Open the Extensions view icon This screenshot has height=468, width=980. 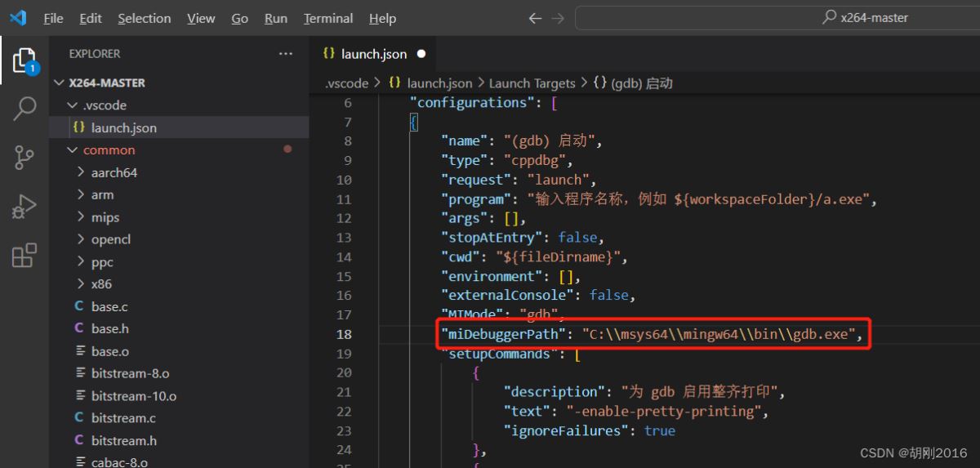(24, 255)
